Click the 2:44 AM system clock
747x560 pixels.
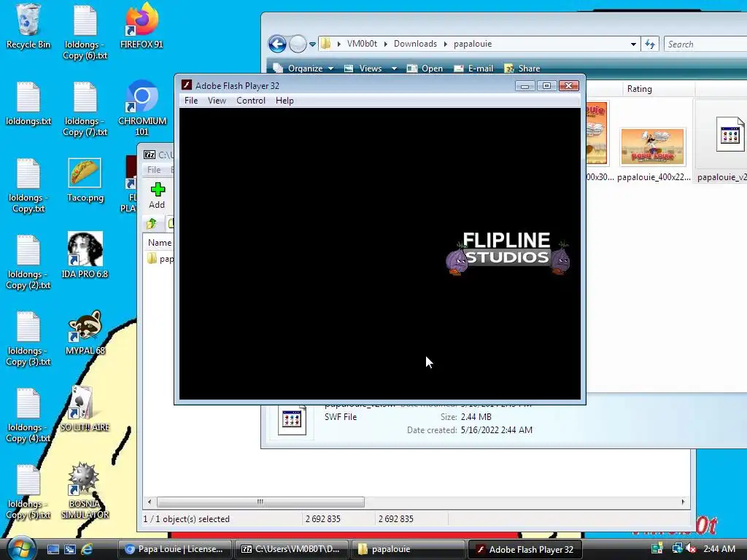click(719, 548)
